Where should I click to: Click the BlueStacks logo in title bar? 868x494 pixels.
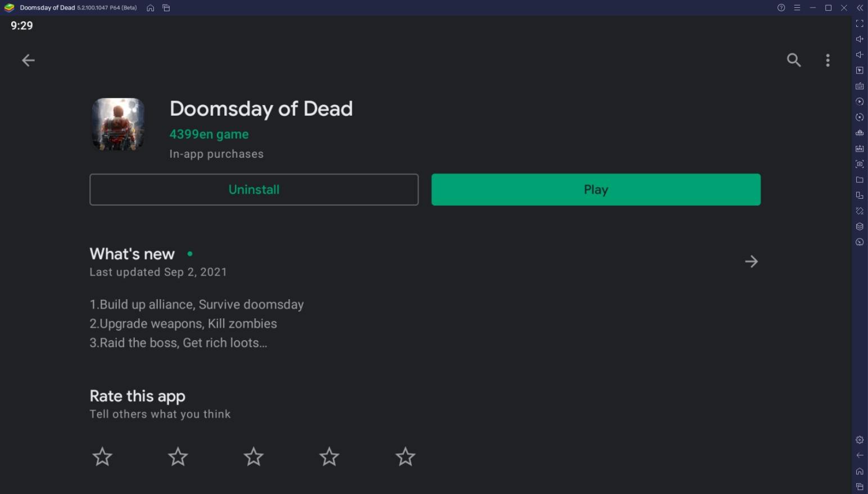click(x=9, y=8)
